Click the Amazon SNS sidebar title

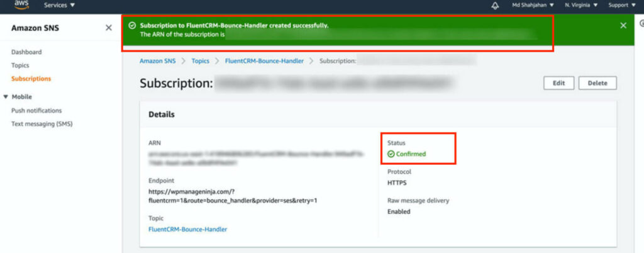click(35, 28)
